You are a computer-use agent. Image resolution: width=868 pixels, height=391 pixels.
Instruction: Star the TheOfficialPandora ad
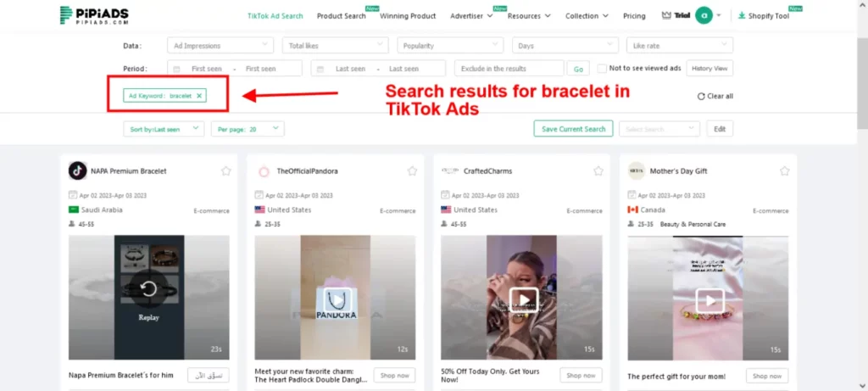pos(412,171)
